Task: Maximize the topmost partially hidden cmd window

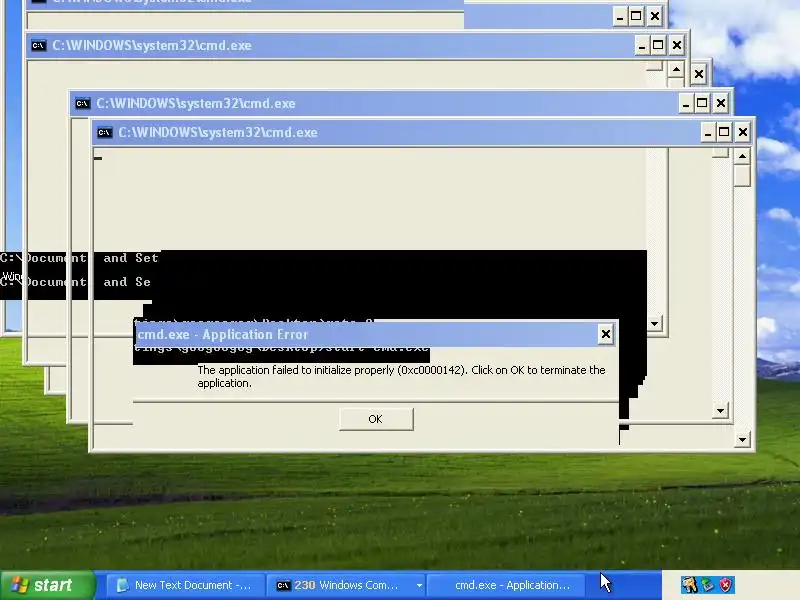Action: pyautogui.click(x=636, y=16)
